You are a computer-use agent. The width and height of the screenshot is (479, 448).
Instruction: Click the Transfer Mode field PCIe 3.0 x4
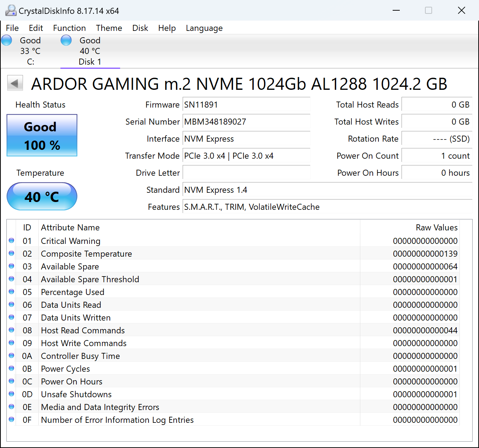point(246,156)
